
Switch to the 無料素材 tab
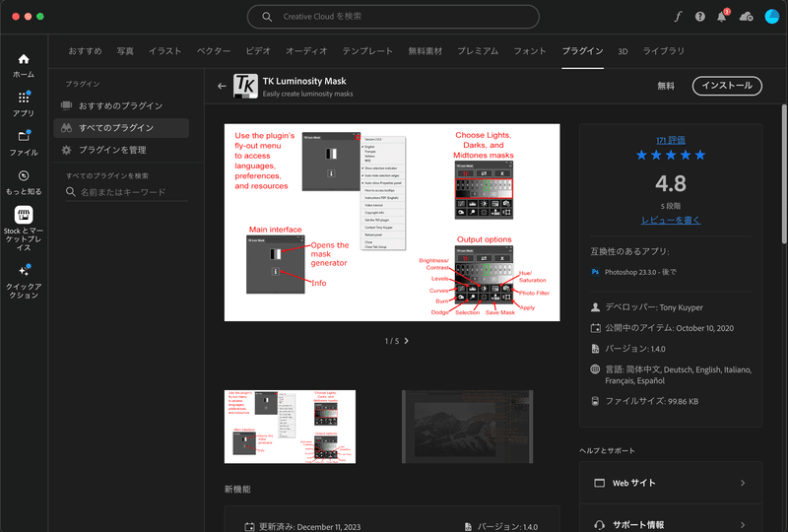pos(426,51)
